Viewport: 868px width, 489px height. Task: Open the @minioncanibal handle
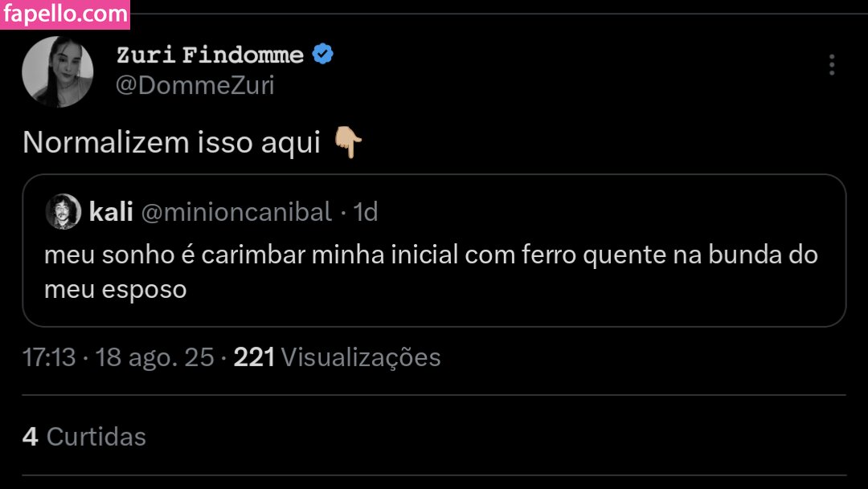click(x=236, y=212)
